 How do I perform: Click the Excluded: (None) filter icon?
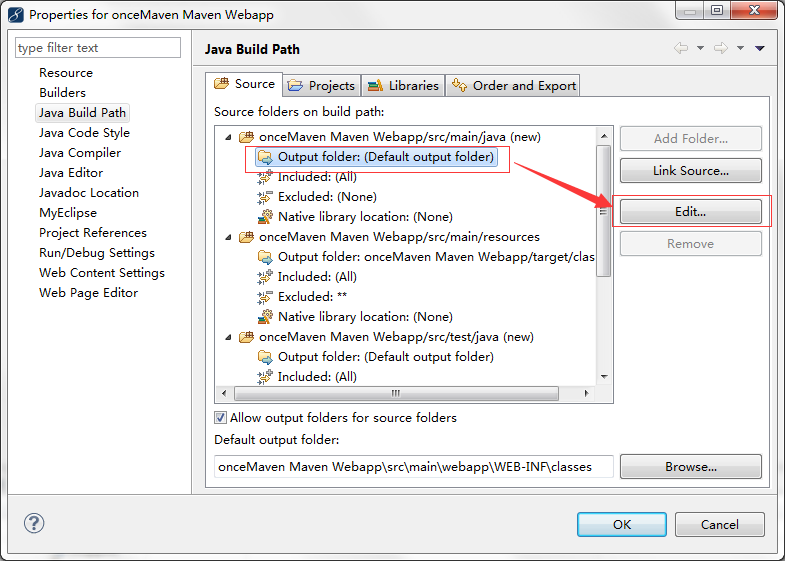pyautogui.click(x=265, y=197)
